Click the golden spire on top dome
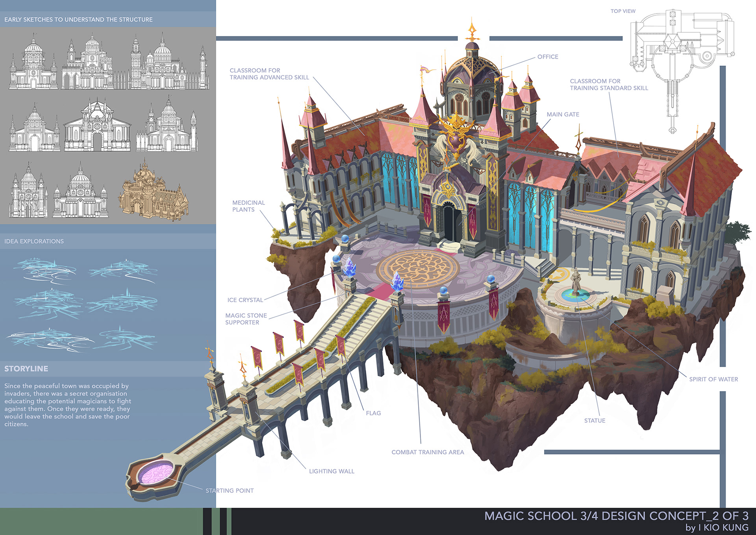Image resolution: width=756 pixels, height=535 pixels. click(x=472, y=31)
